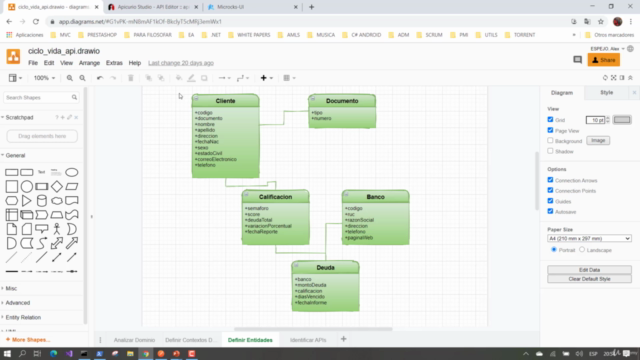
Task: Toggle Connection Arrows checkbox
Action: tap(550, 180)
